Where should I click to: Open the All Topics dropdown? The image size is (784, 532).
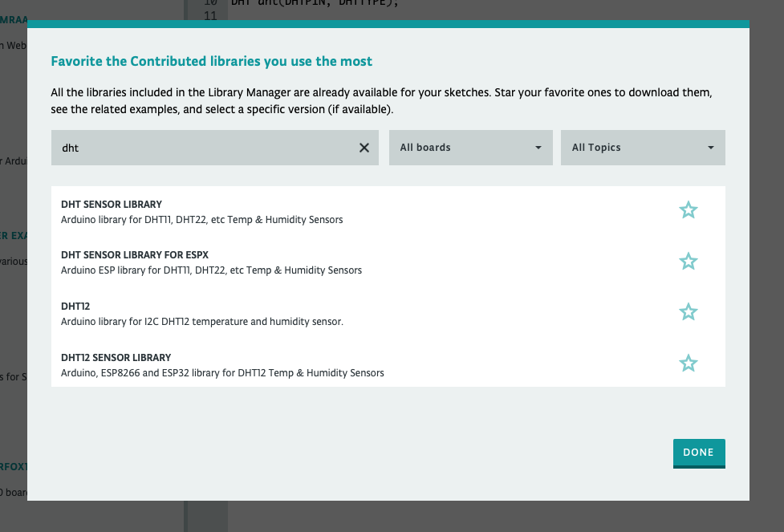click(x=642, y=148)
